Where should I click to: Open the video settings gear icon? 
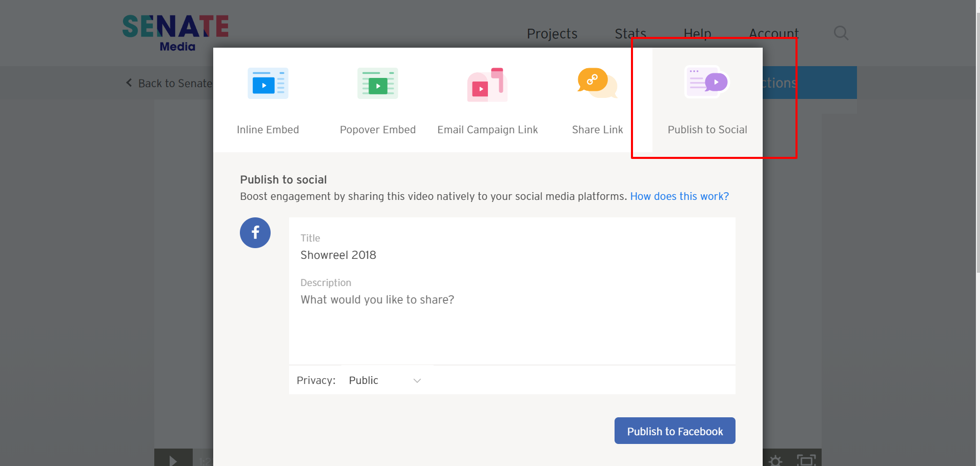click(775, 460)
